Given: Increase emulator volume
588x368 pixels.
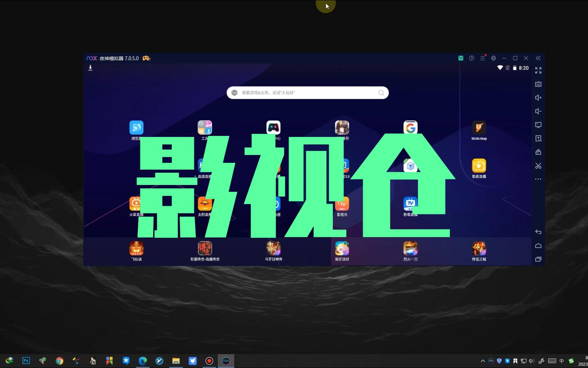Looking at the screenshot, I should [x=538, y=98].
